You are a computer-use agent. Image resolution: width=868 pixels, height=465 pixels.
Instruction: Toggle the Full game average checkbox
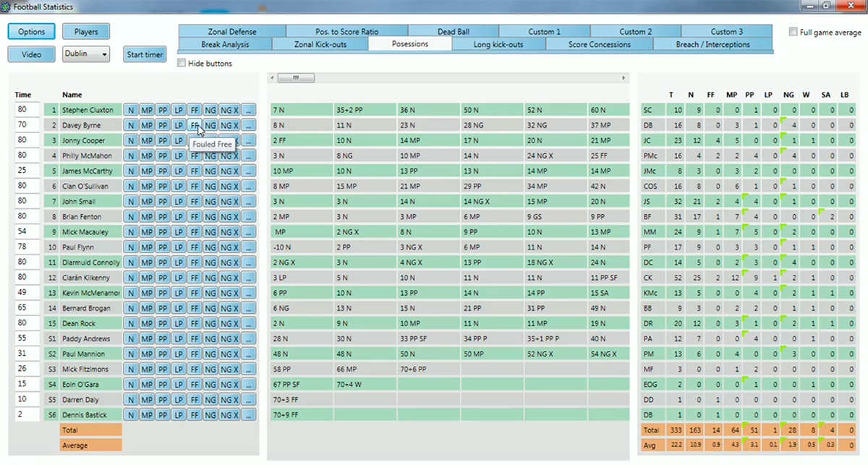coord(793,33)
